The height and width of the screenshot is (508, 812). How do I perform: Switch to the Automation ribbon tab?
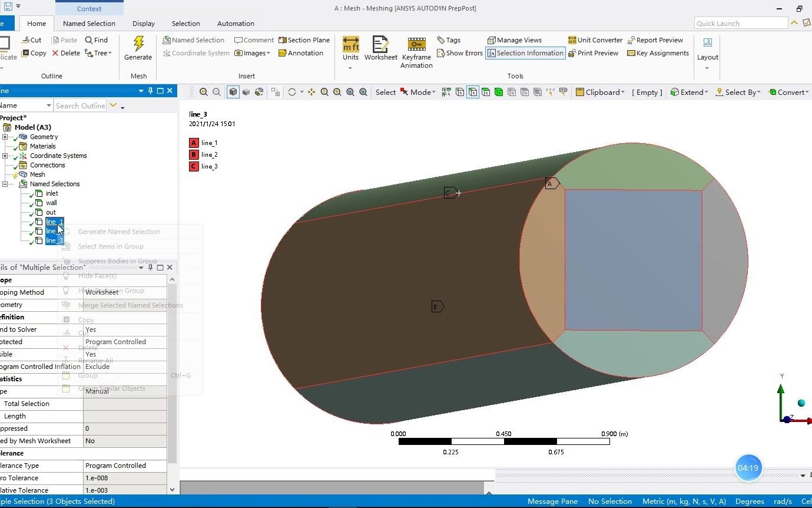click(236, 24)
